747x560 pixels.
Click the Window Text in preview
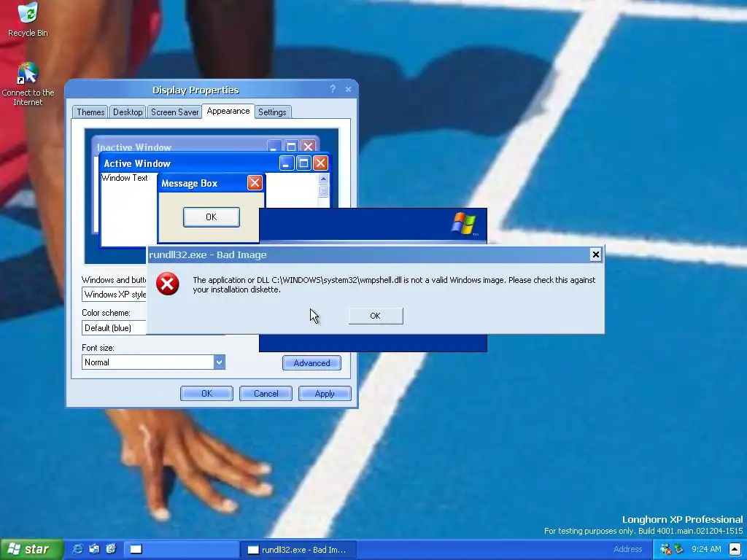[124, 178]
